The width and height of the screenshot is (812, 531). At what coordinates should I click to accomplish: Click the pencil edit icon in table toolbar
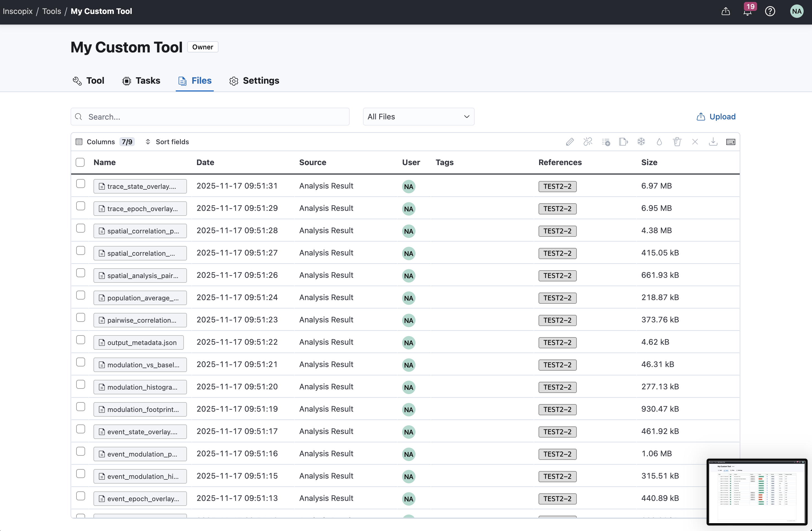[x=570, y=142]
